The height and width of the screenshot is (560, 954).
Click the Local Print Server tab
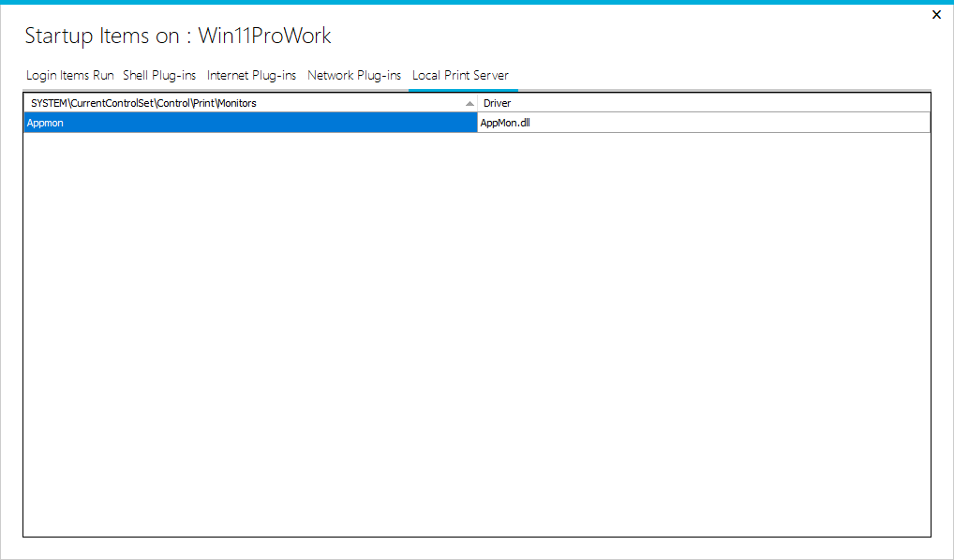coord(460,76)
